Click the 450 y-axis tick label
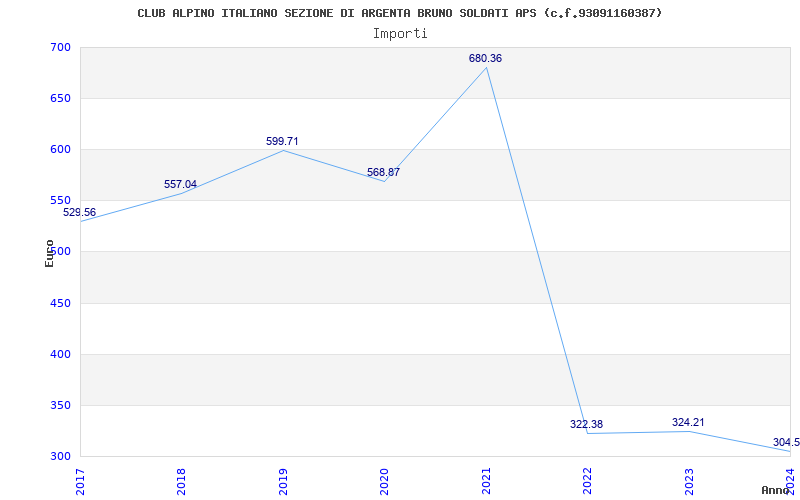The width and height of the screenshot is (800, 500). click(60, 304)
